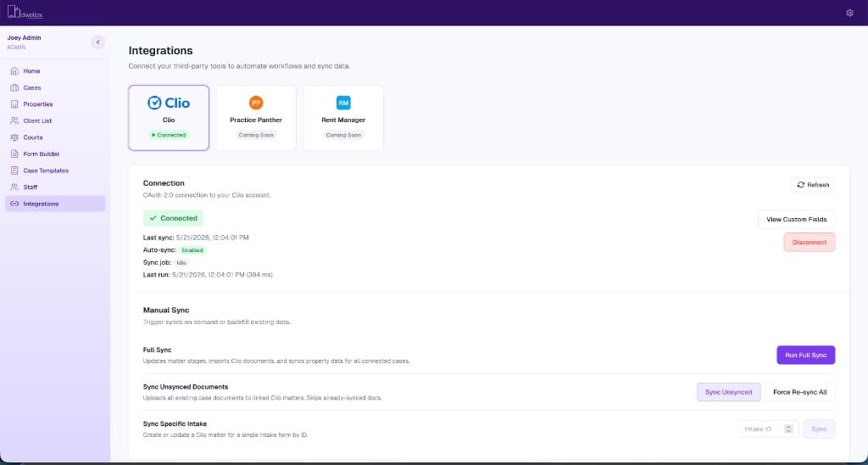Screen dimensions: 868x465
Task: Click the Form Builder document icon
Action: click(15, 154)
